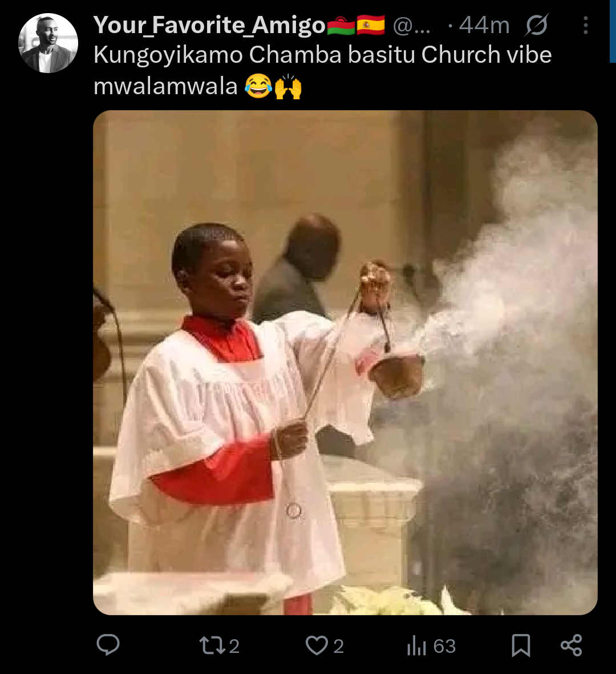Image resolution: width=616 pixels, height=674 pixels.
Task: Click the like count next to heart
Action: point(339,646)
